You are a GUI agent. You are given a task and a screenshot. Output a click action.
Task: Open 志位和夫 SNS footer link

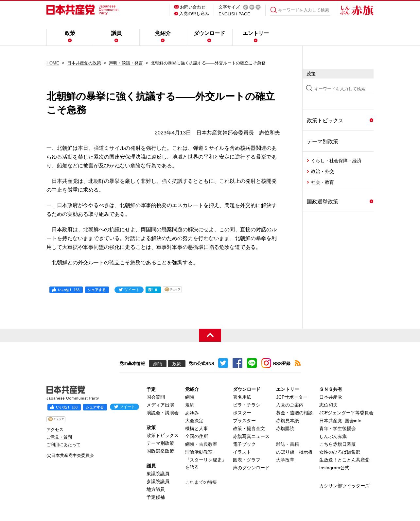[328, 405]
